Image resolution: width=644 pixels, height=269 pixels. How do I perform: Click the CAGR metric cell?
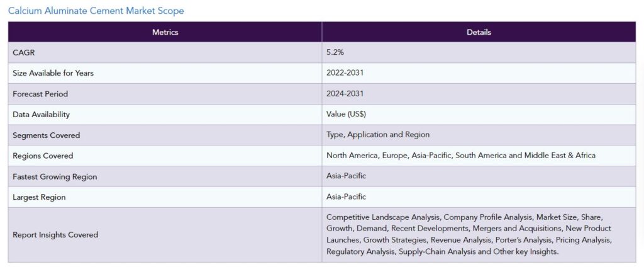[x=165, y=53]
